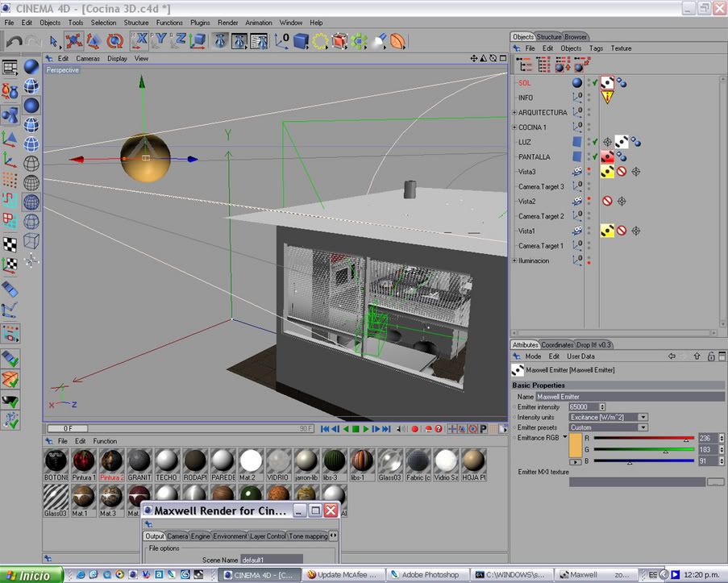This screenshot has height=583, width=728.
Task: Select the Move tool in the toolbar
Action: pos(74,41)
